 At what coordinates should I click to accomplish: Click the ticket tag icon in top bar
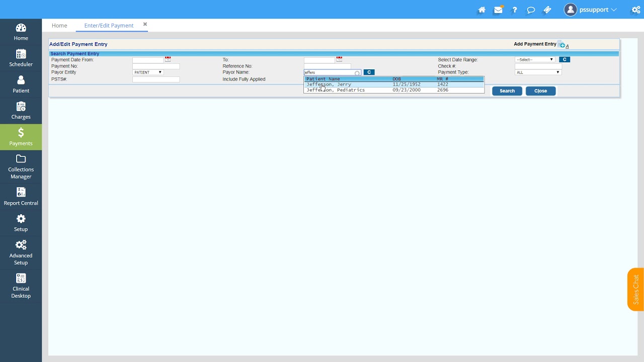[547, 10]
